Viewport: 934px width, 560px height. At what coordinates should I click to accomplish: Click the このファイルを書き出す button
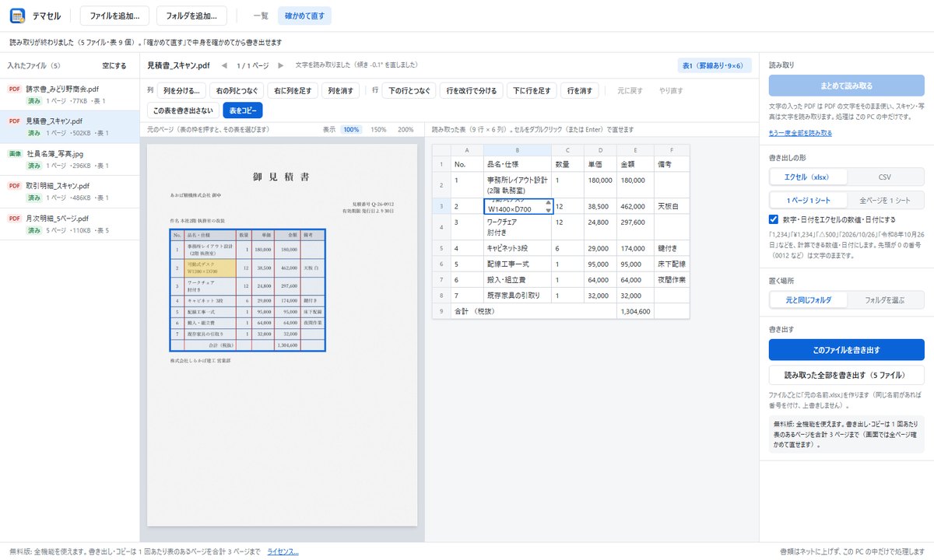pos(846,350)
